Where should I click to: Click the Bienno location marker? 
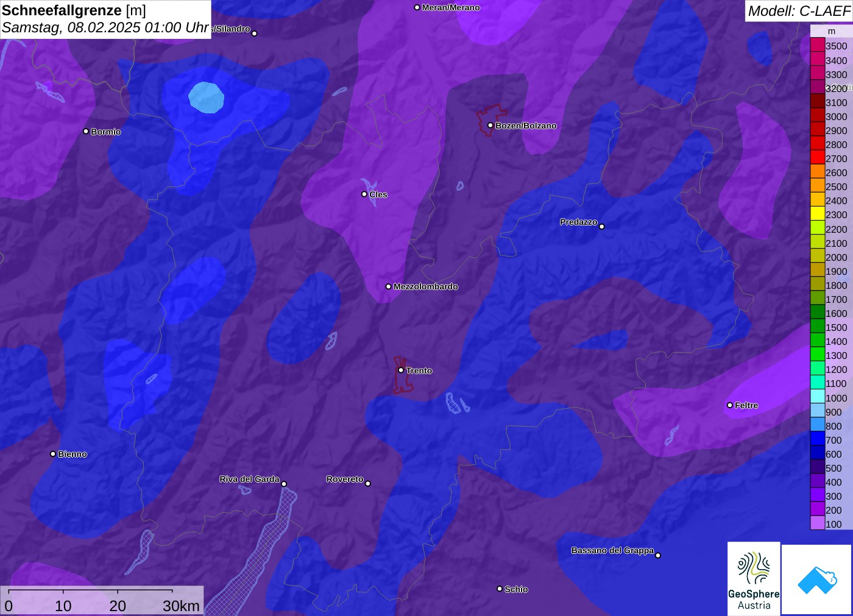coord(53,454)
